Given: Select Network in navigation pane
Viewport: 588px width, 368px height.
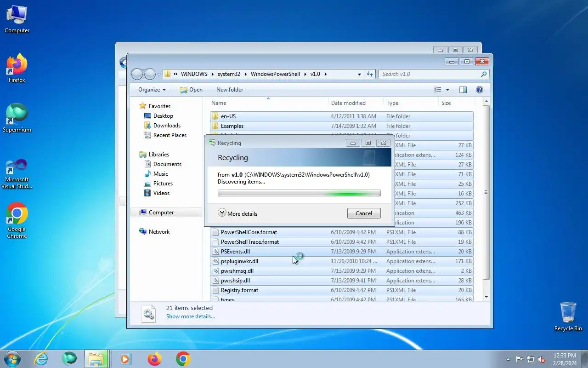Looking at the screenshot, I should (159, 232).
